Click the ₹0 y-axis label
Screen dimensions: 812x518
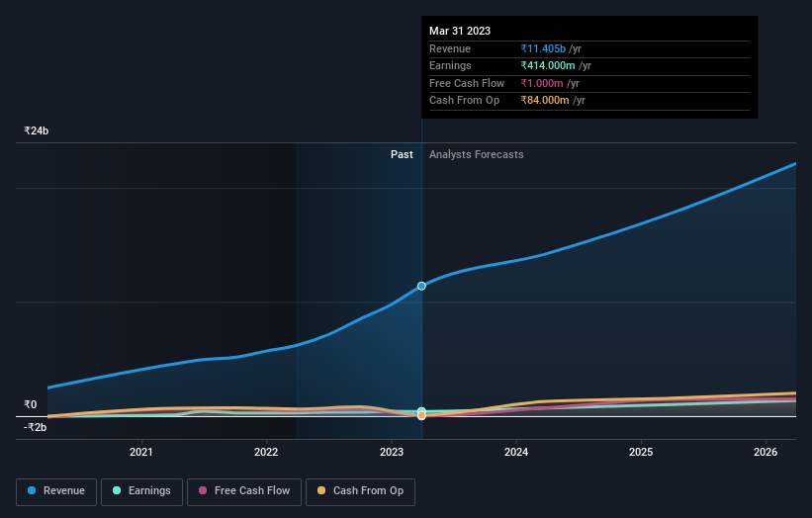pyautogui.click(x=31, y=404)
